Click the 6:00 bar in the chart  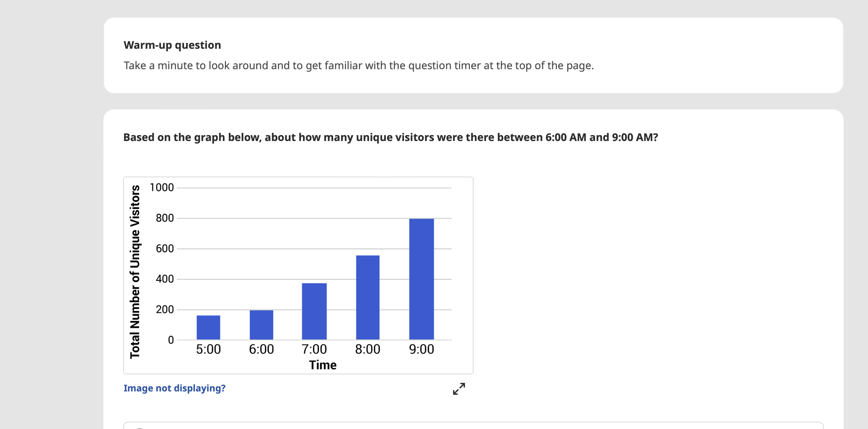pos(261,325)
